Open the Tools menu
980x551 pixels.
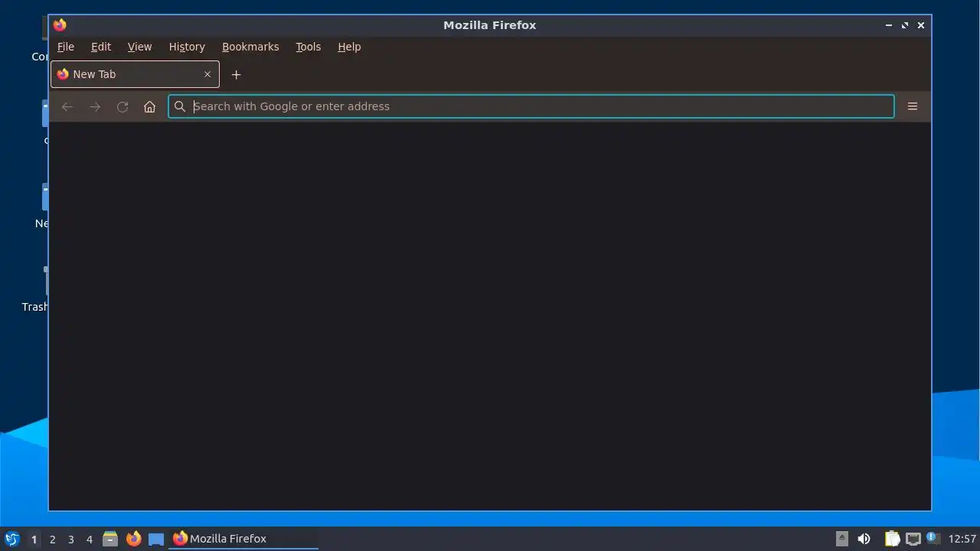(309, 47)
